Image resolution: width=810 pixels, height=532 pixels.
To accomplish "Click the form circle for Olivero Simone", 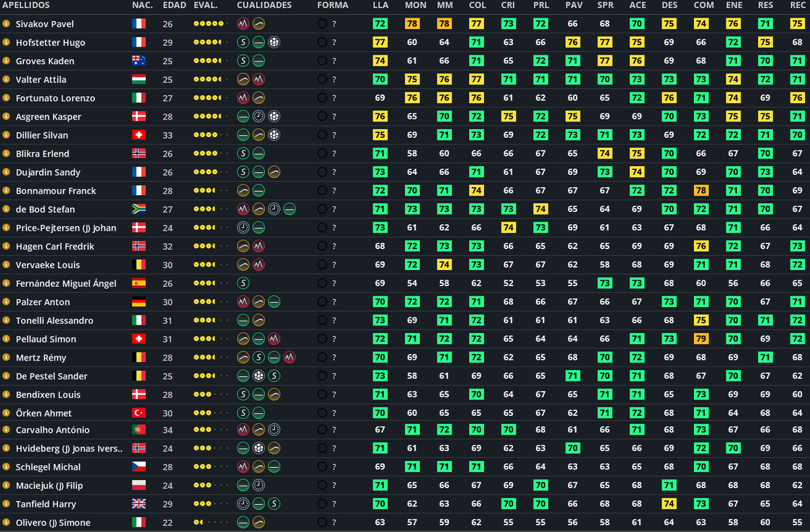I will [x=322, y=523].
